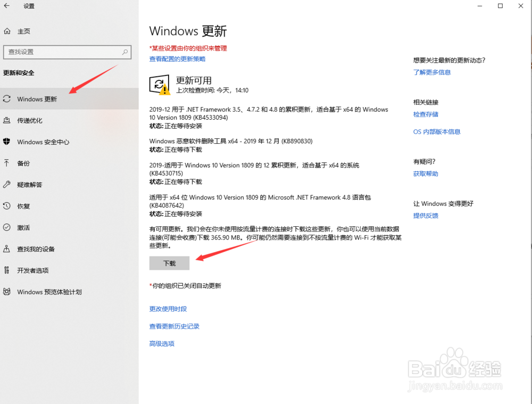Viewport: 532px width, 404px height.
Task: Click the back arrow at top left
Action: click(7, 6)
